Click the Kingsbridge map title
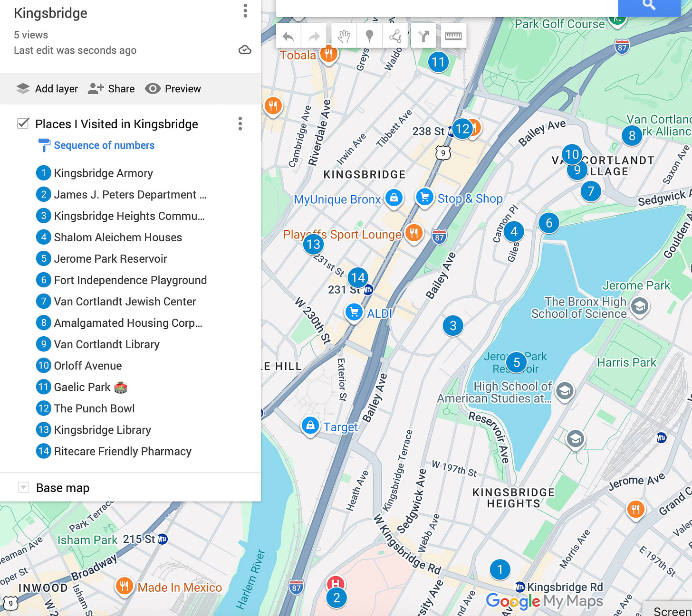 point(50,13)
